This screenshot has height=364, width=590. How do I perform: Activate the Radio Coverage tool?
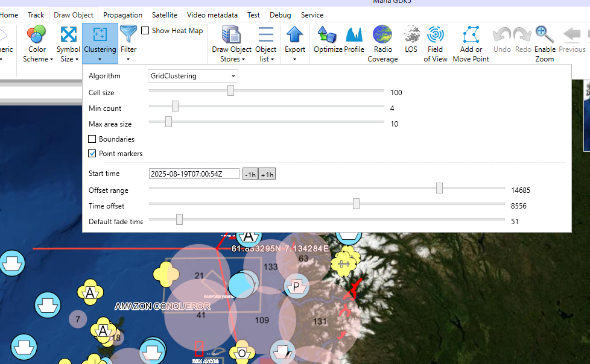[x=382, y=43]
